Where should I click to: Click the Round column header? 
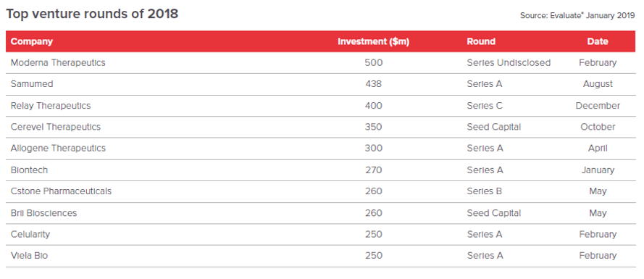click(481, 41)
